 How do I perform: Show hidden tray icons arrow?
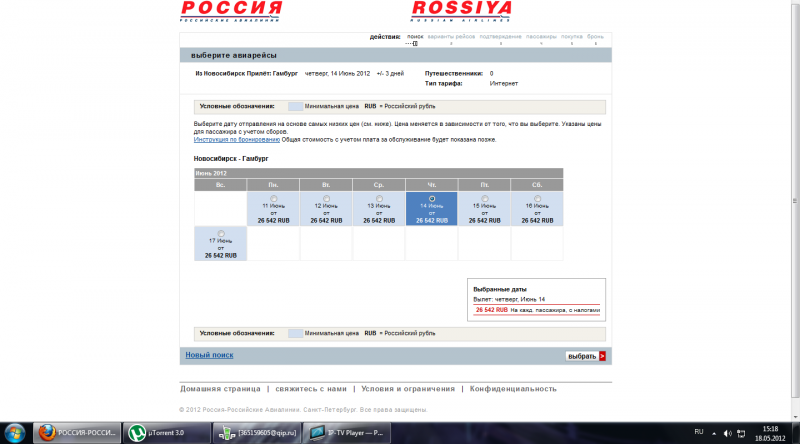click(714, 434)
